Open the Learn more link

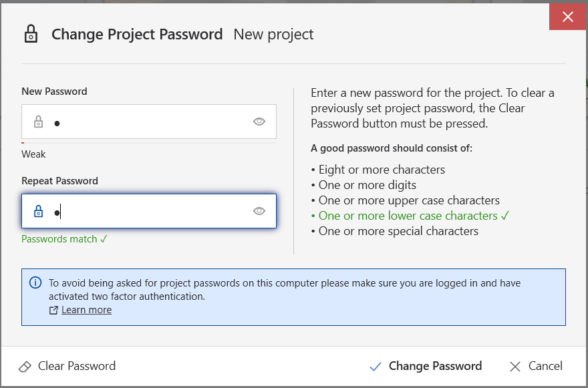pos(87,310)
